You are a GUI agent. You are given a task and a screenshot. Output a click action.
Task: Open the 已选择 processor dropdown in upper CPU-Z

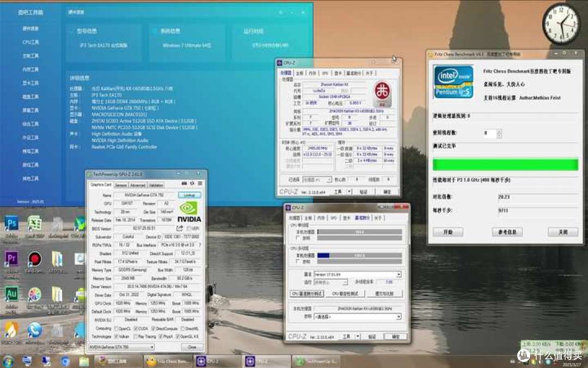pos(316,180)
